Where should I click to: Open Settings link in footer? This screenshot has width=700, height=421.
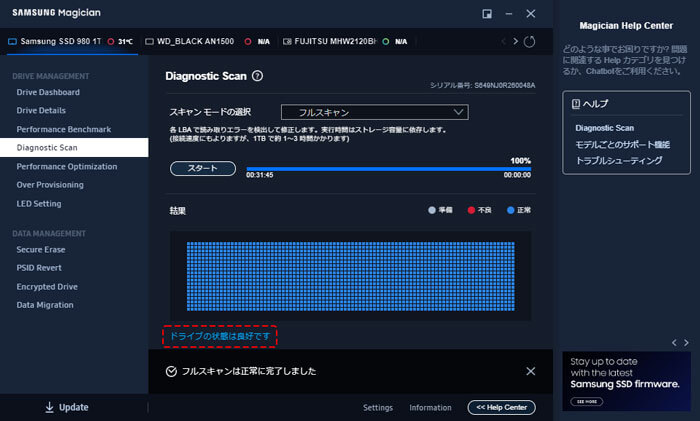pyautogui.click(x=378, y=408)
